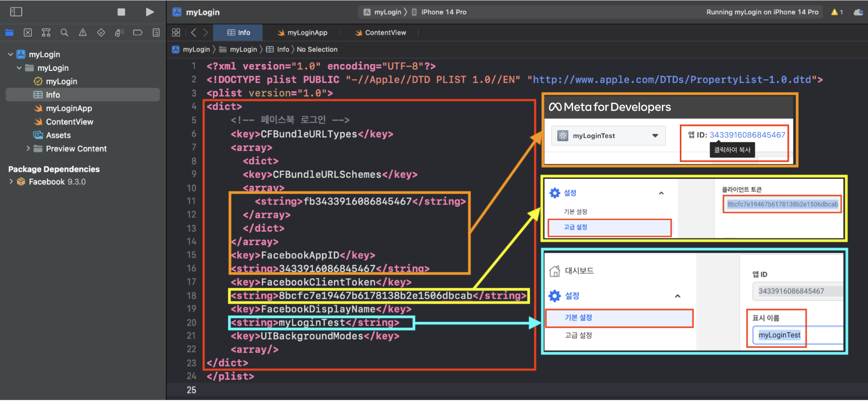Click myLogin project in jump bar

191,50
